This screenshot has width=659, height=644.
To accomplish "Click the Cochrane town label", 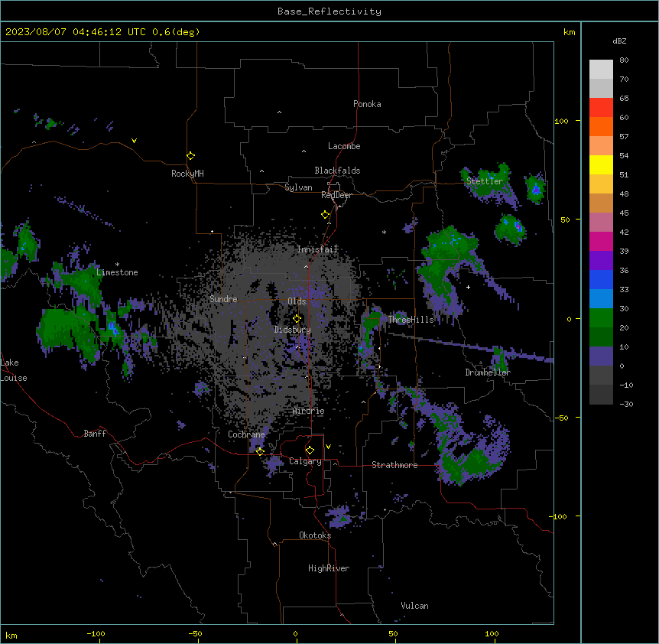I will coord(246,434).
